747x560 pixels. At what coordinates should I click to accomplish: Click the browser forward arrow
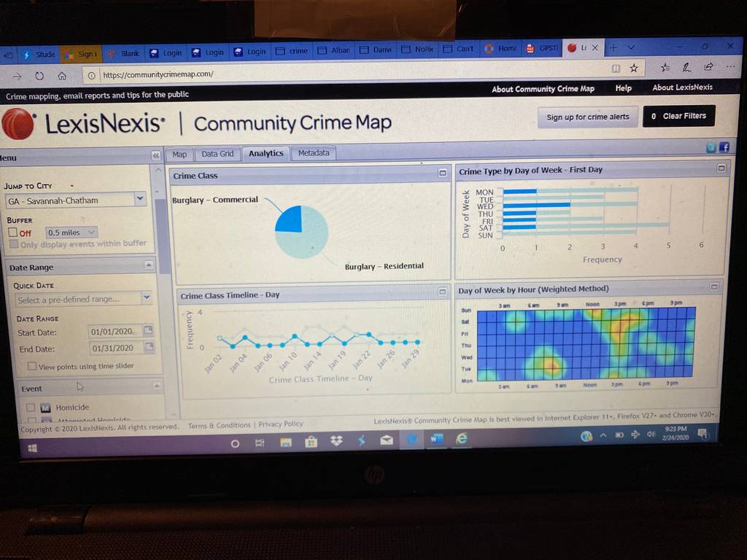click(x=18, y=76)
